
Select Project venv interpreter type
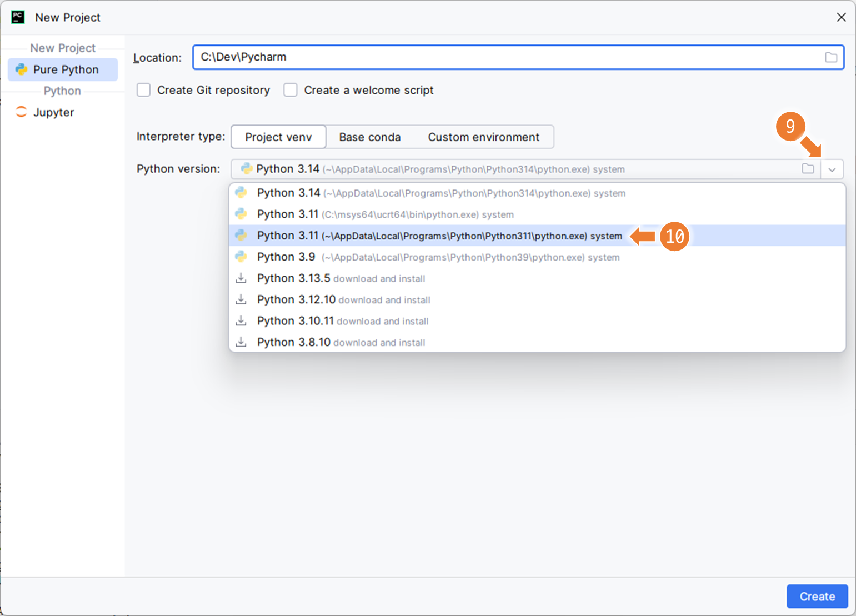click(x=278, y=137)
